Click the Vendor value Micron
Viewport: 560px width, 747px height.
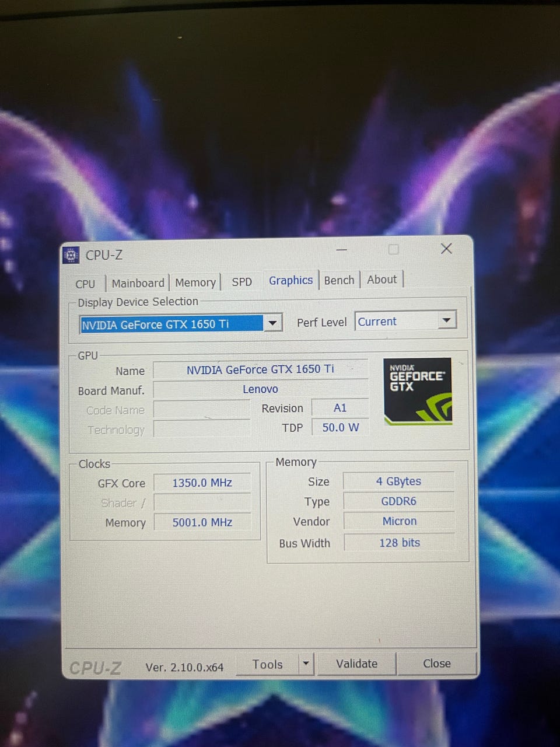click(x=399, y=521)
